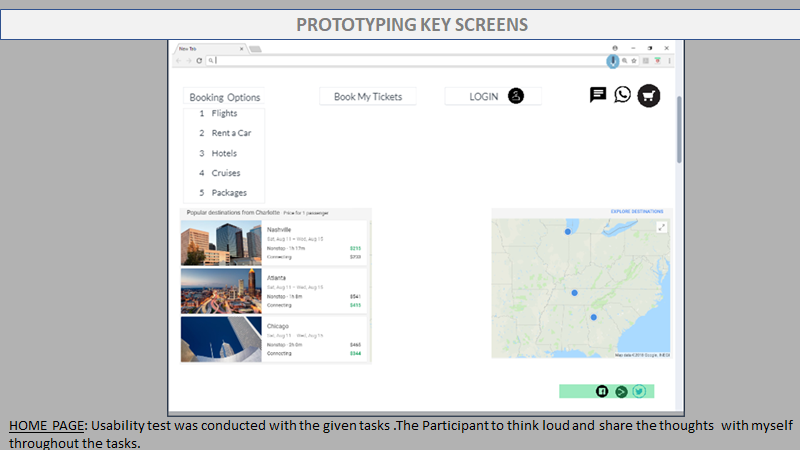
Task: Open the Nashville destination thumbnail
Action: tap(221, 243)
